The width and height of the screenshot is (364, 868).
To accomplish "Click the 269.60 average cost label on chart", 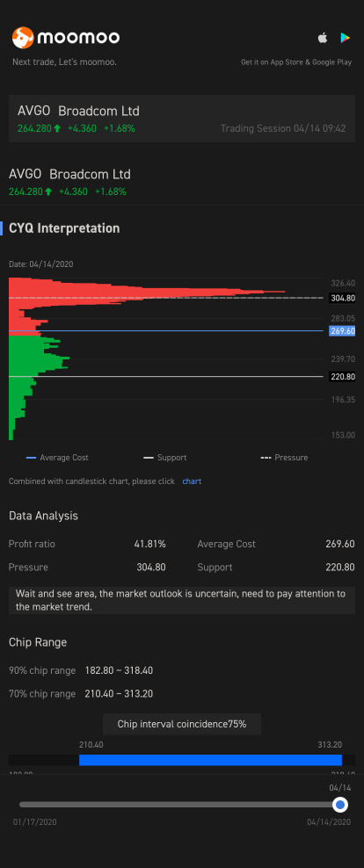I will pos(342,331).
